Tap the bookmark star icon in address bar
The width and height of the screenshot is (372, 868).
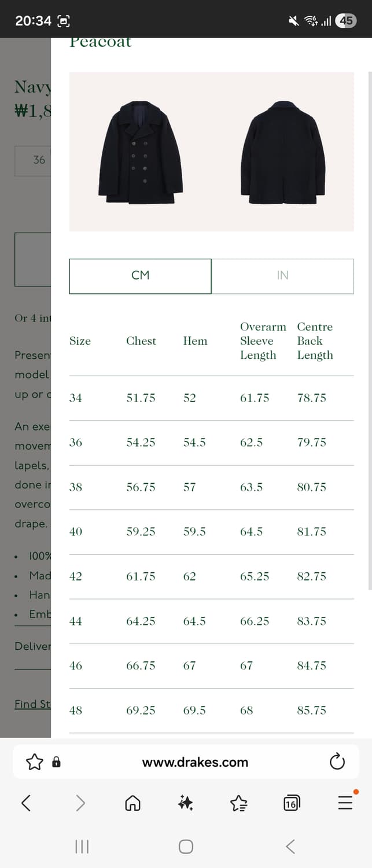click(35, 762)
